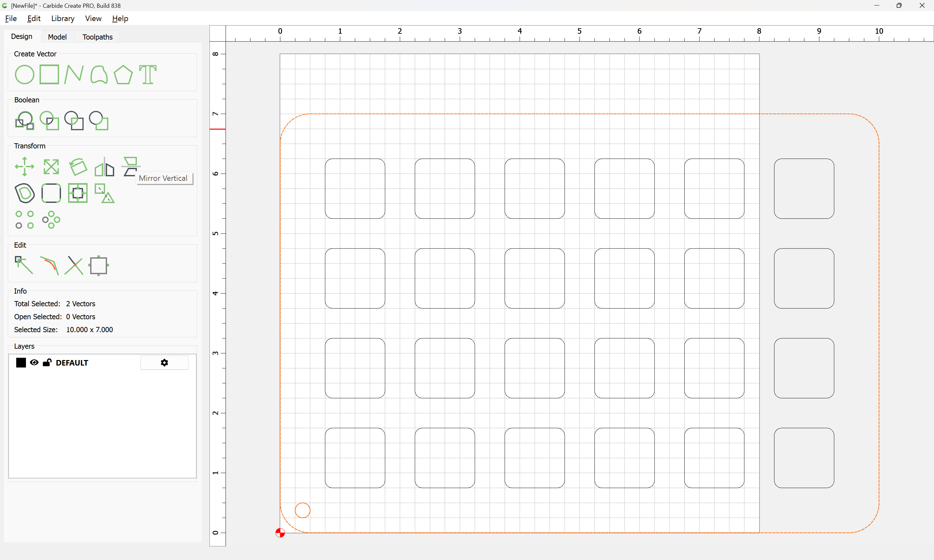Open the Library menu

(x=63, y=18)
